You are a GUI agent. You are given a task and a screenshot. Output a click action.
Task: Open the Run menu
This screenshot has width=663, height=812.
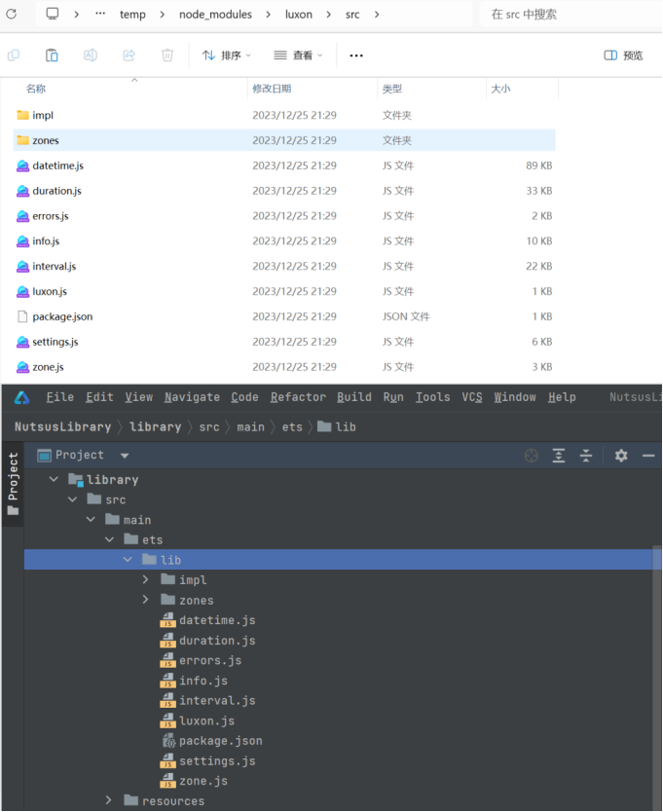pyautogui.click(x=393, y=397)
